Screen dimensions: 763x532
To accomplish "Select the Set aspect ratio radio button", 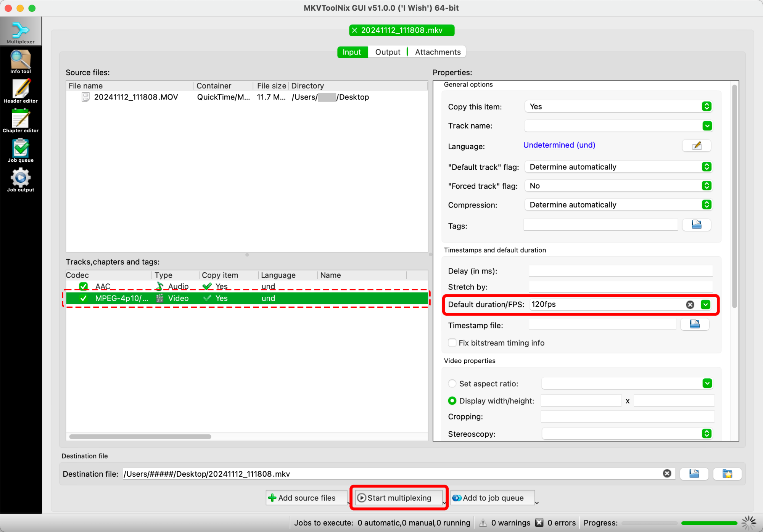I will coord(452,383).
